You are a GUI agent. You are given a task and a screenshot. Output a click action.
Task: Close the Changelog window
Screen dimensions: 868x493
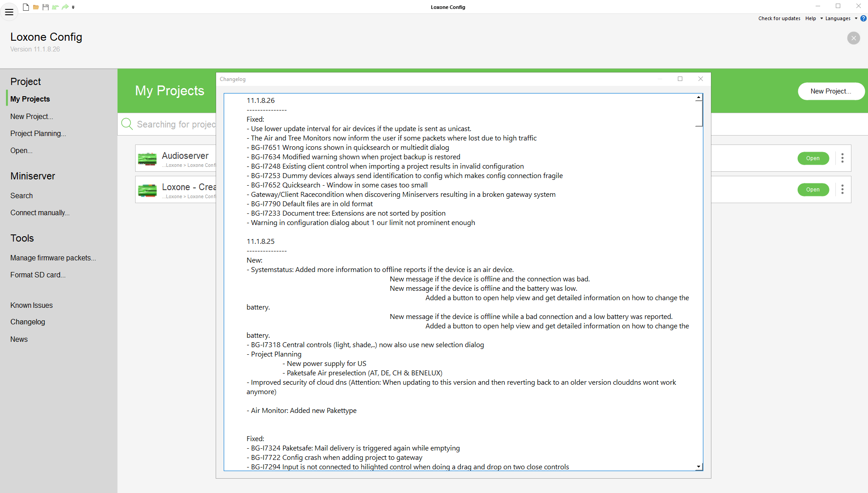tap(701, 79)
